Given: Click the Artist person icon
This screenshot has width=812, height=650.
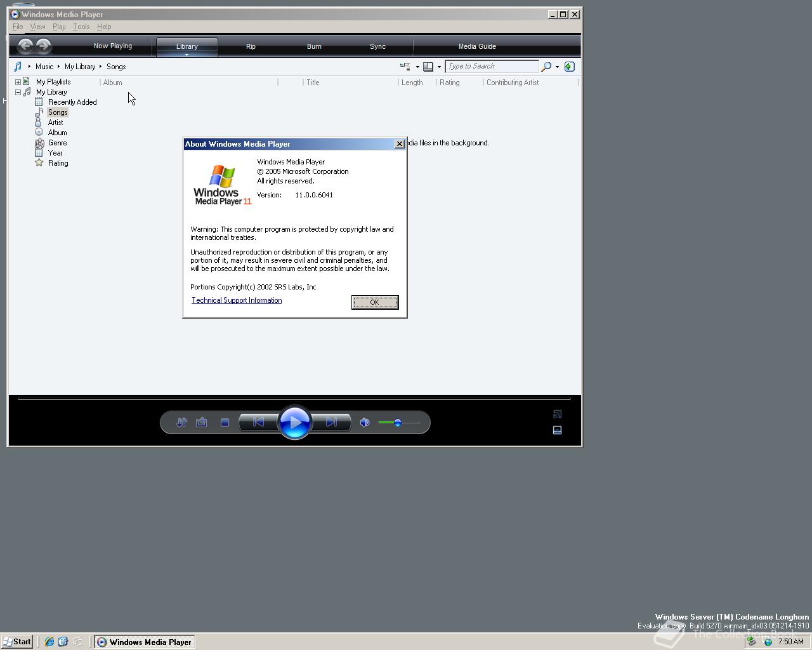Looking at the screenshot, I should click(39, 122).
